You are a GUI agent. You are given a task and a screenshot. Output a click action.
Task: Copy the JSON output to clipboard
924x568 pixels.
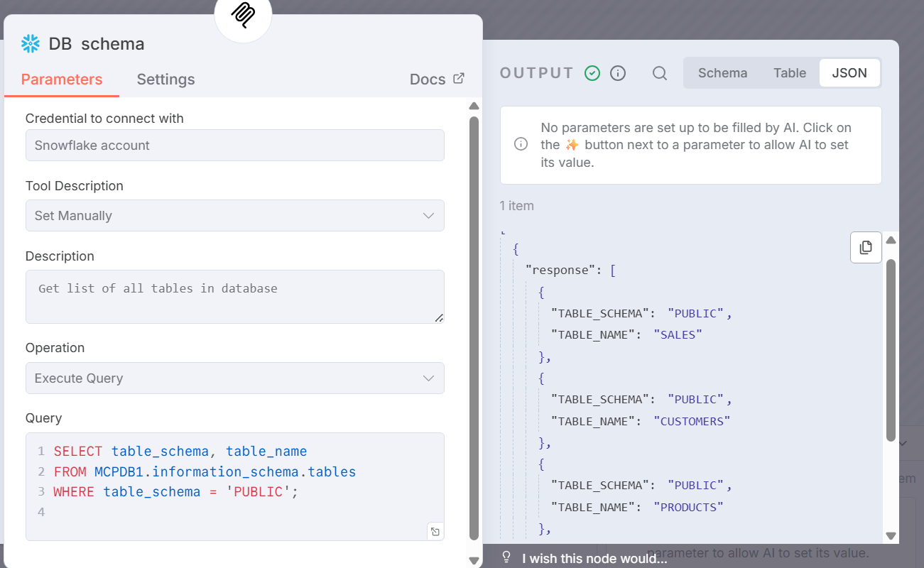(866, 248)
